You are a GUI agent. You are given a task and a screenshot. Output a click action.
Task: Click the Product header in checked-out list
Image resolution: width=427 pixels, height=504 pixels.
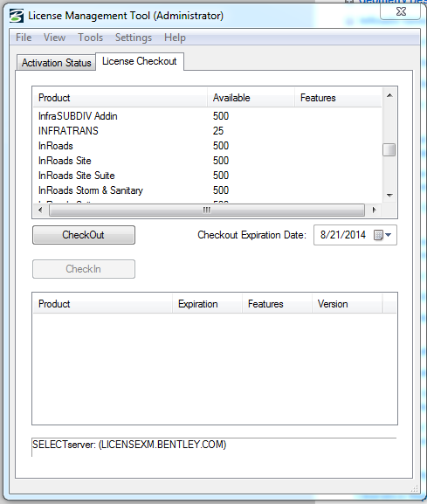click(103, 304)
